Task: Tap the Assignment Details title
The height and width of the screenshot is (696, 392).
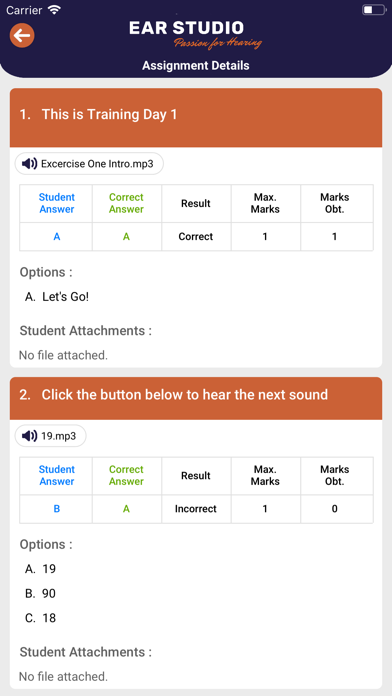Action: (x=196, y=65)
